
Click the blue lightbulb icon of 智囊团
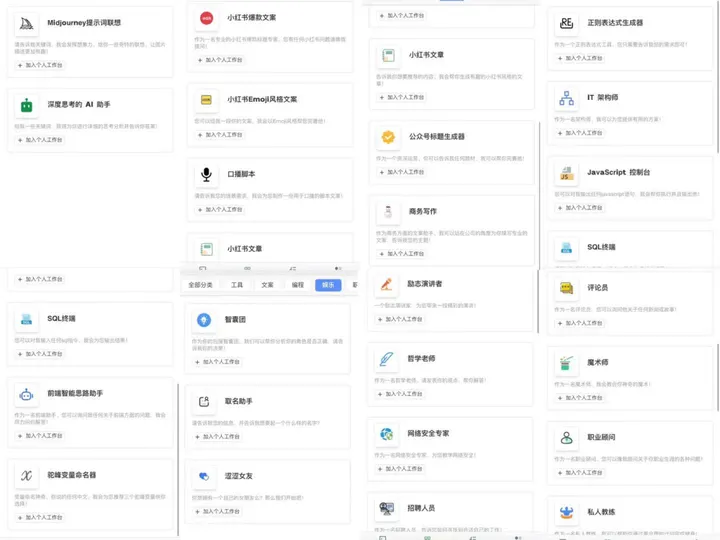[204, 320]
